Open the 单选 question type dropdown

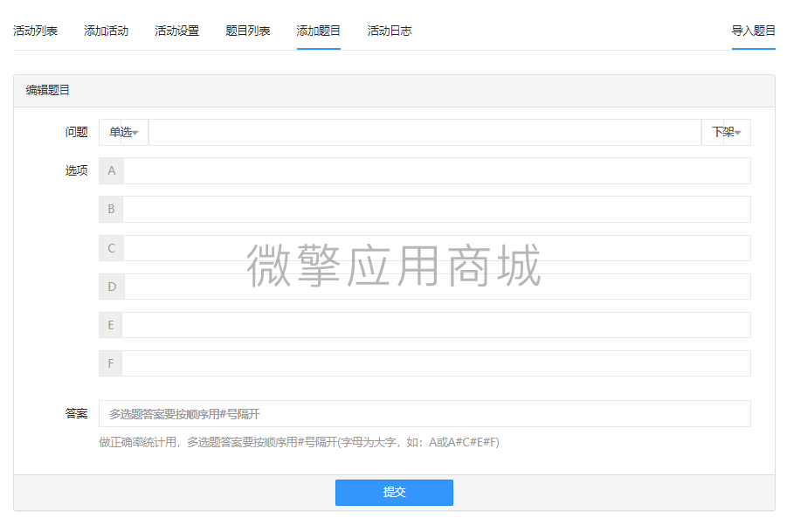pyautogui.click(x=123, y=133)
